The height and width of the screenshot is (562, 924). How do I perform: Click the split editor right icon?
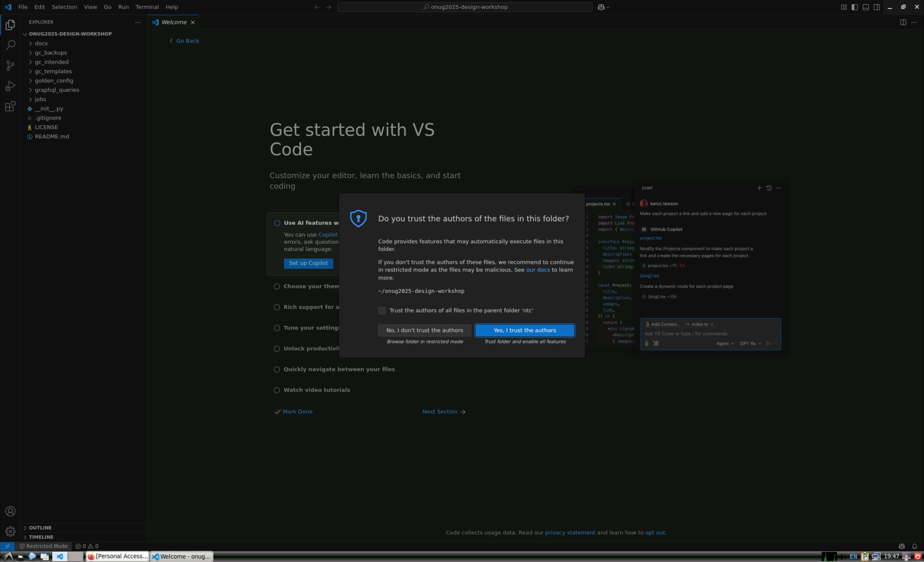click(903, 22)
